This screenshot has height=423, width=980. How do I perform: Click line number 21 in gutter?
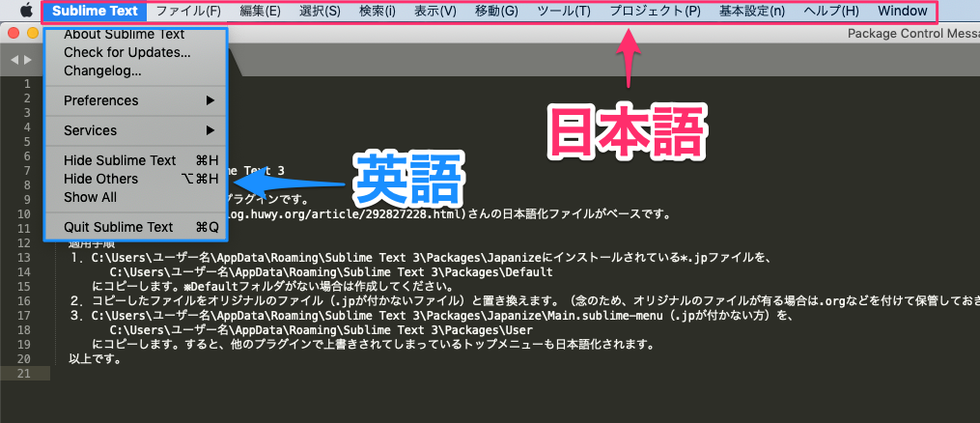click(24, 373)
